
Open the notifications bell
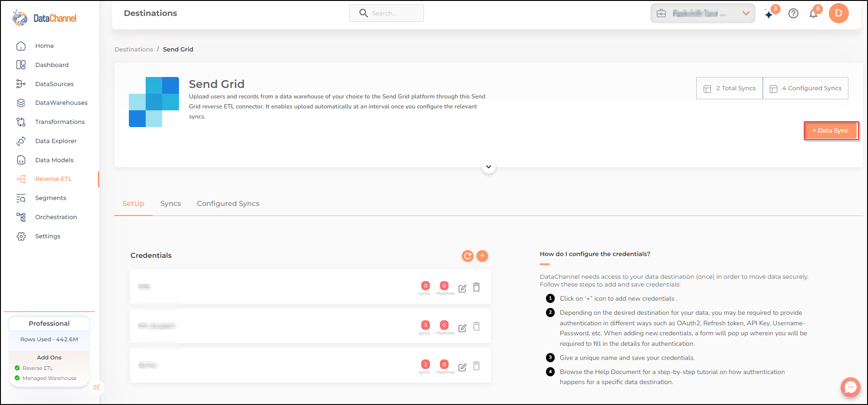tap(813, 14)
